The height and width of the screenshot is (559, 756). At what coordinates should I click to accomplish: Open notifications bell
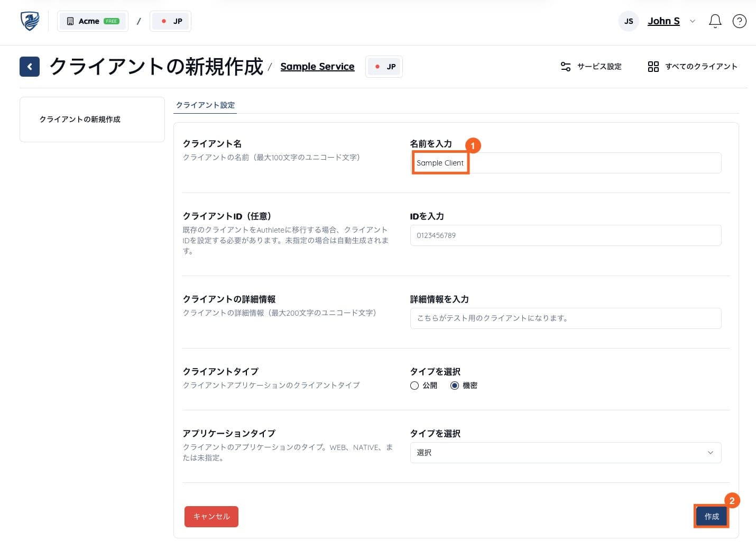tap(715, 21)
